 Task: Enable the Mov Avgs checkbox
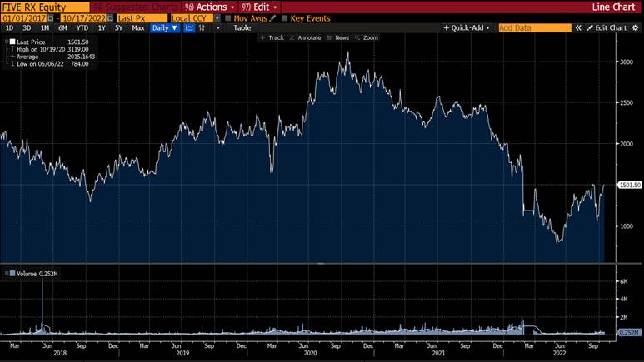point(228,17)
